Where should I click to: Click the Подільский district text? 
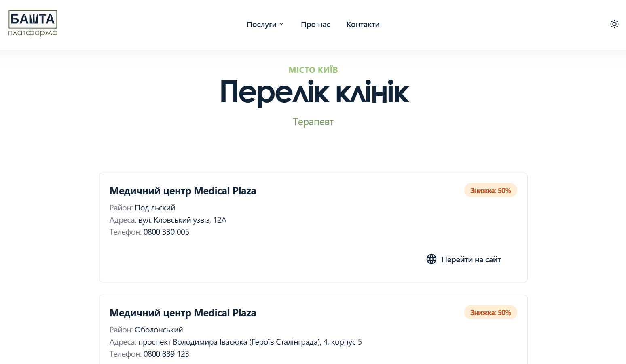tap(155, 208)
